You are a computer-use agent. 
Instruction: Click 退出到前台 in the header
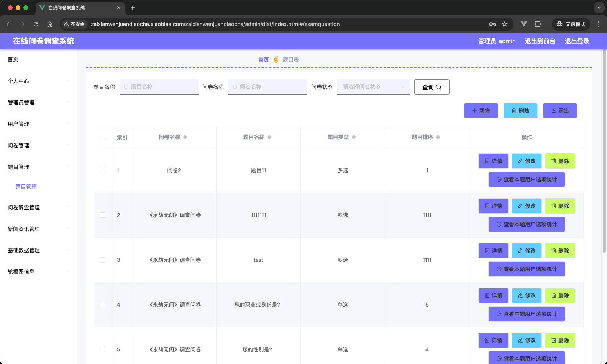(540, 41)
